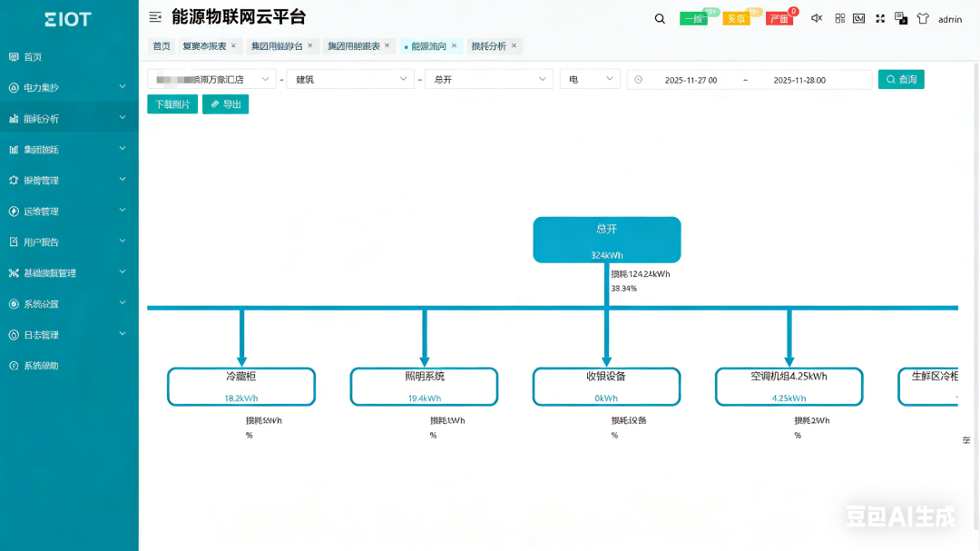Toggle the sidebar with the hamburger icon
The image size is (980, 551).
[153, 17]
